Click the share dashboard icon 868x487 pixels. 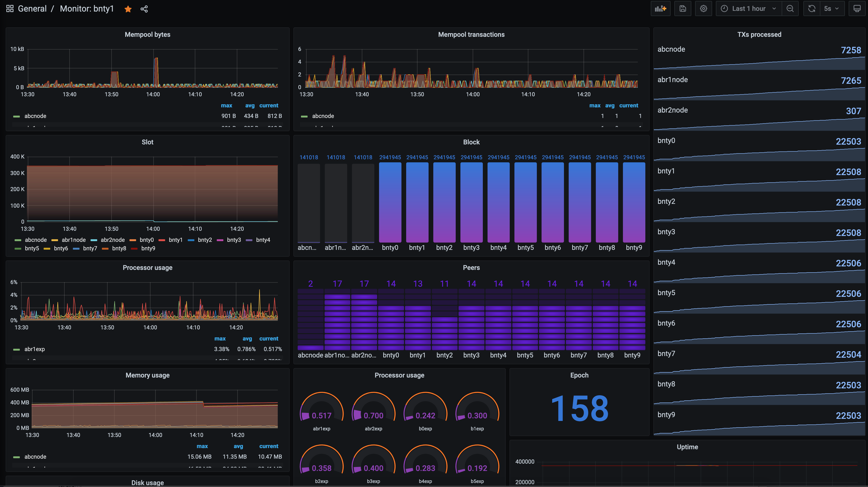(144, 9)
